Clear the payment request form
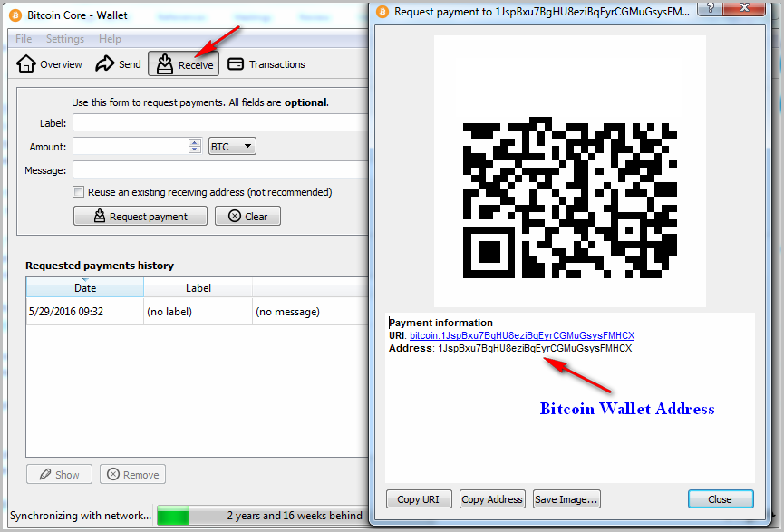Image resolution: width=784 pixels, height=532 pixels. (248, 216)
